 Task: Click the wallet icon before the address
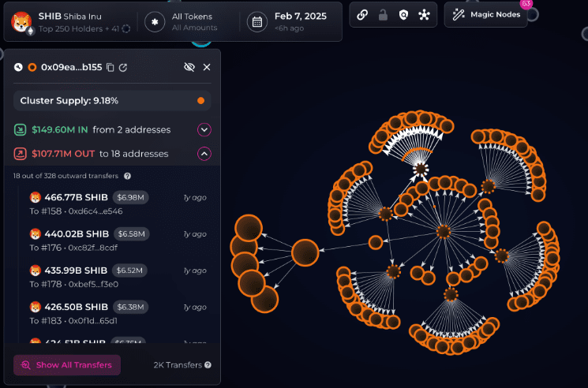tap(18, 67)
